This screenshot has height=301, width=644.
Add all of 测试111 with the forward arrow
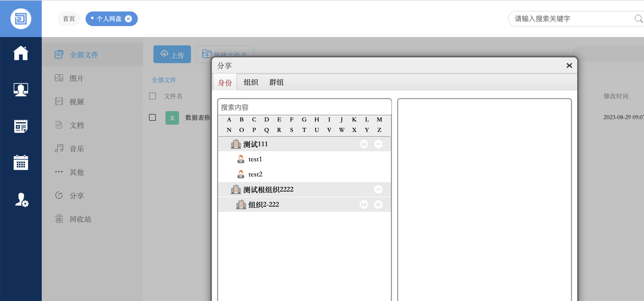363,144
